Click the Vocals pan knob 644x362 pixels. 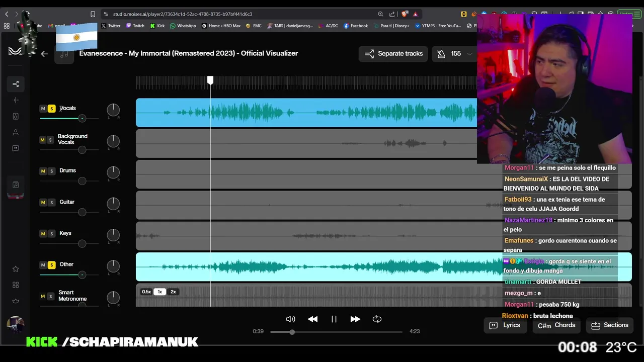(113, 110)
